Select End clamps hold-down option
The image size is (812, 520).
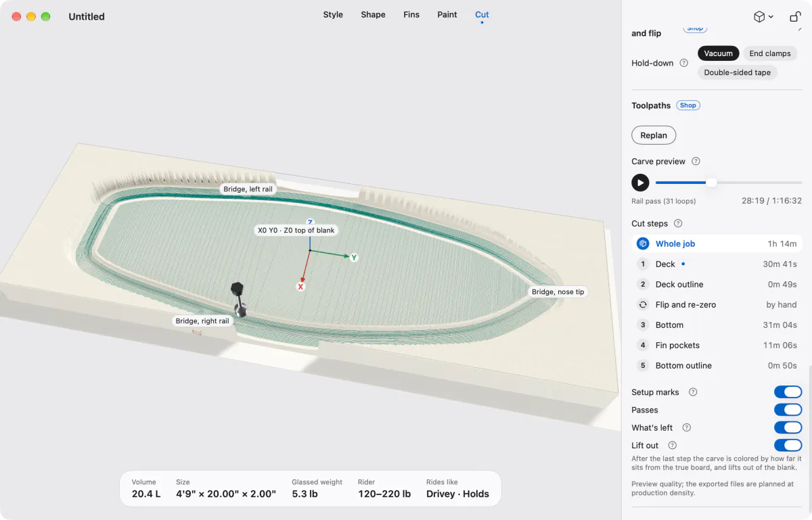770,53
